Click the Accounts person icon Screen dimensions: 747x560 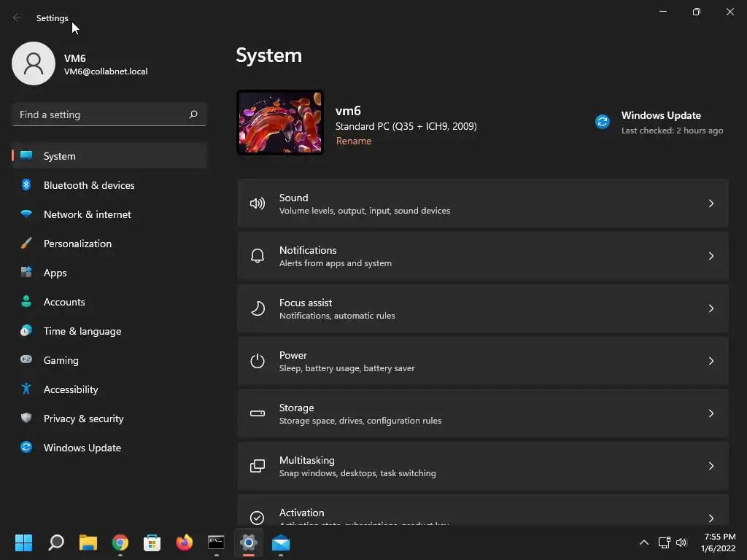26,301
